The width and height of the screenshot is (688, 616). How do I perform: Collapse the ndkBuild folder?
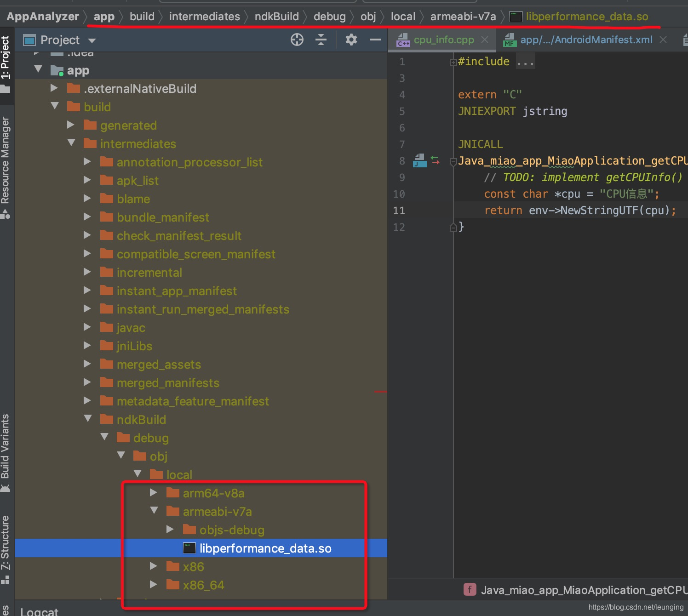pyautogui.click(x=88, y=419)
